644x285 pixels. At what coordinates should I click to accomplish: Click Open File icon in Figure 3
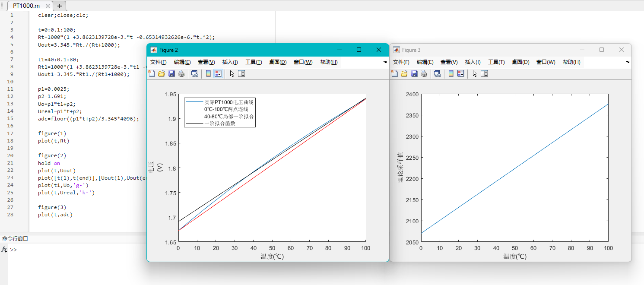point(404,73)
